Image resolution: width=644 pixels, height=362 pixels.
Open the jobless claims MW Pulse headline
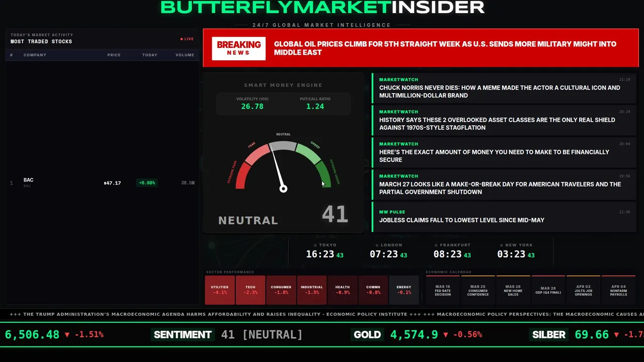point(504,217)
